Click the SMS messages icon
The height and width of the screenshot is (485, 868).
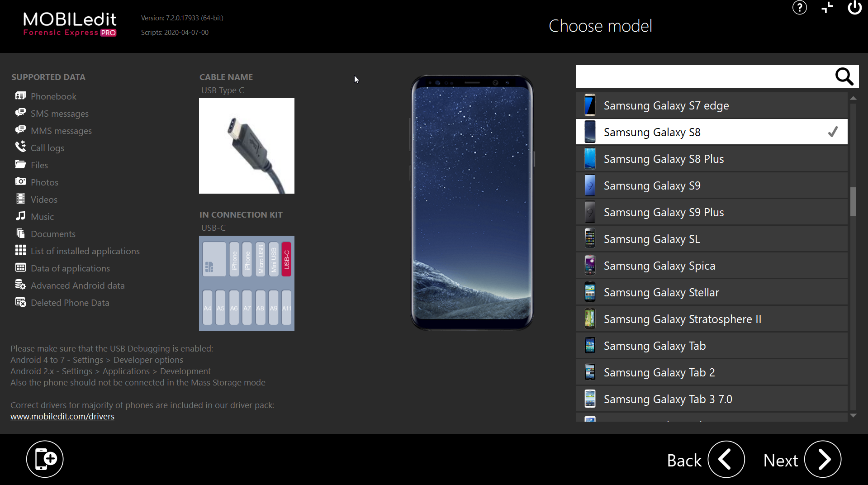pyautogui.click(x=20, y=113)
